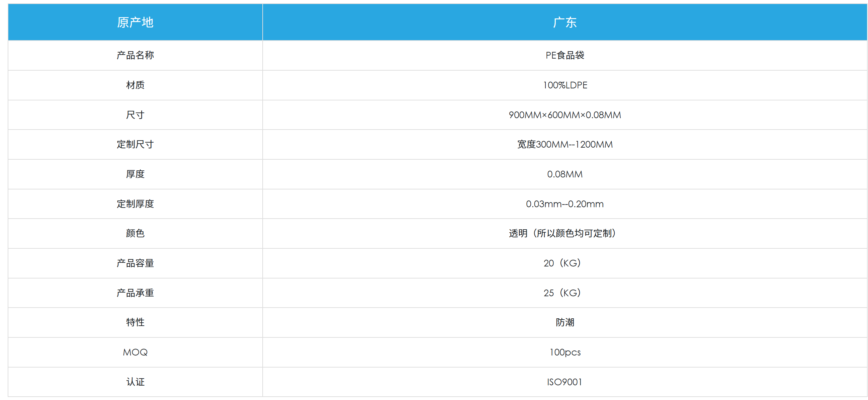Select the 产品名称 row label
The height and width of the screenshot is (400, 868).
(135, 55)
